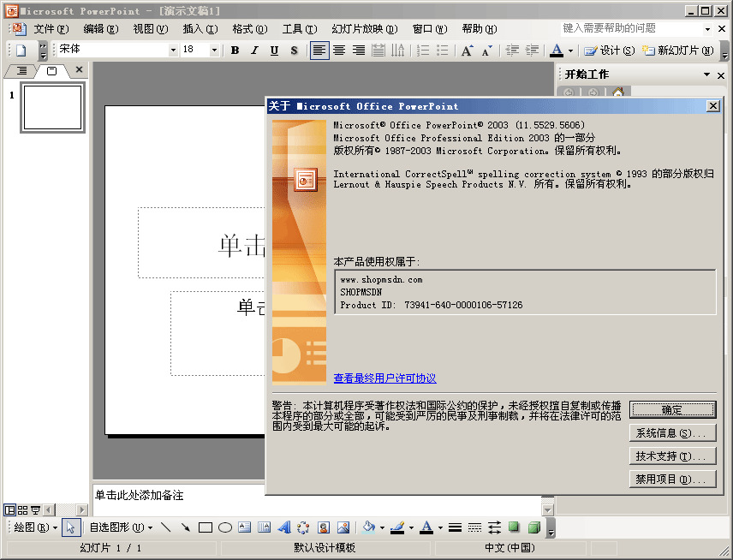Insert Clip Art from drawing toolbar
733x560 pixels.
pos(323,527)
